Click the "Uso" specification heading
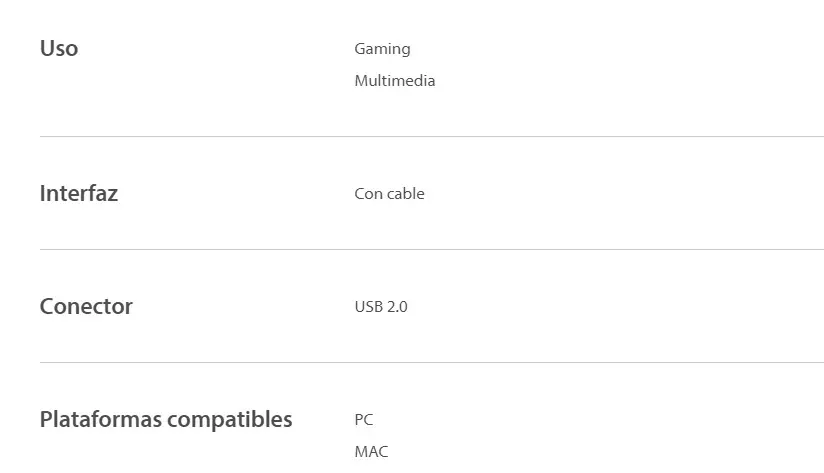This screenshot has height=473, width=824. coord(59,49)
